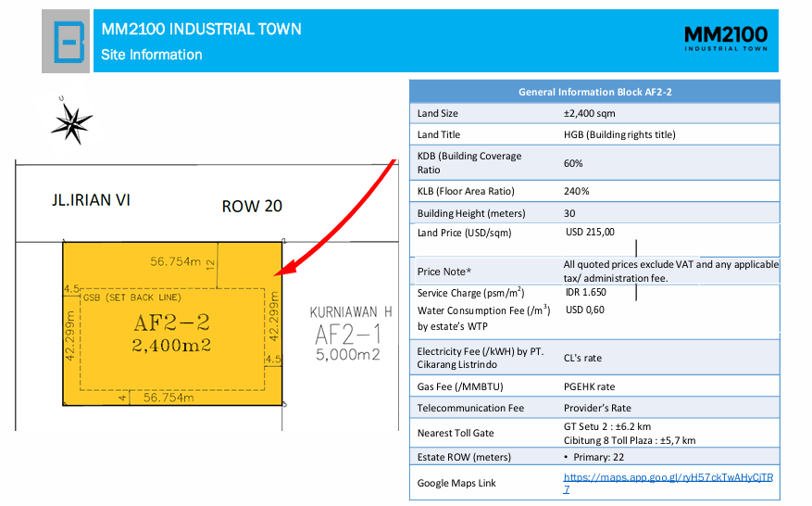Screen dimensions: 812x506
Task: Click the 'Estate ROW (meters)' label
Action: pos(464,457)
